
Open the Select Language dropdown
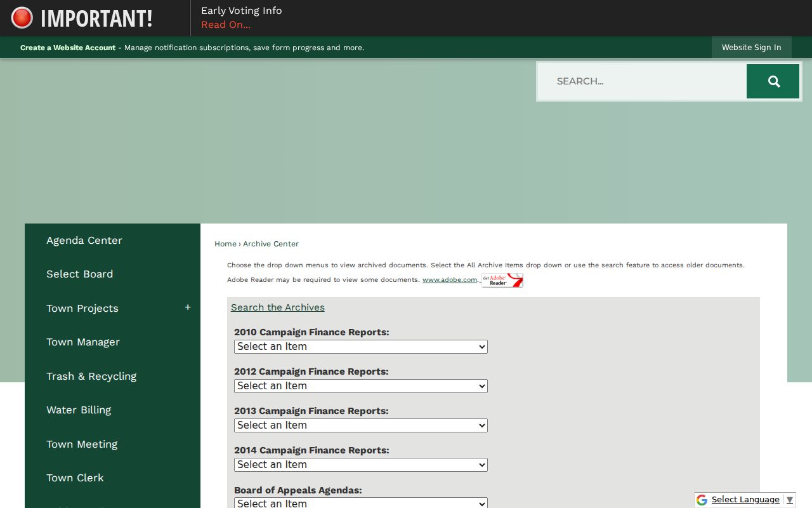(x=752, y=500)
